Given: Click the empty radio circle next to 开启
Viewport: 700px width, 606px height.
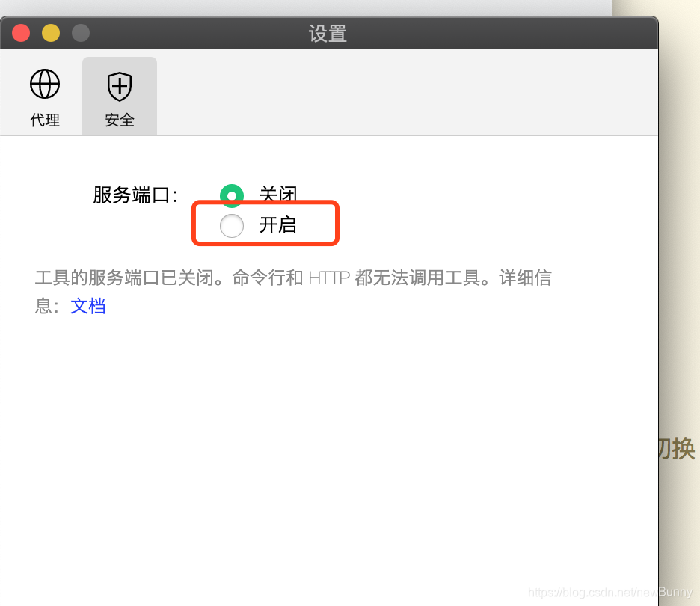Looking at the screenshot, I should 232,225.
